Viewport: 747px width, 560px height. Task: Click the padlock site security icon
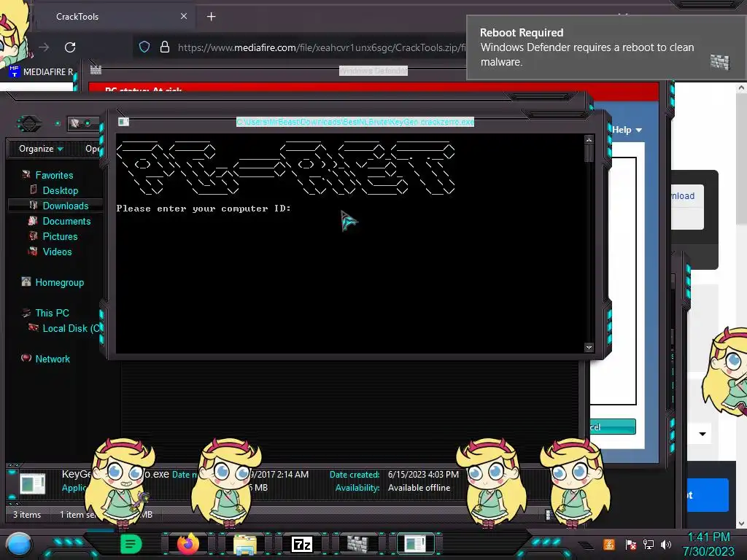165,47
